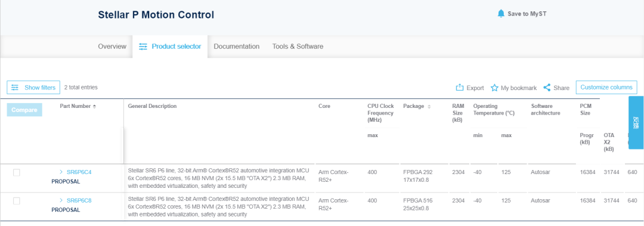Click the Compare button
This screenshot has width=644, height=226.
click(24, 110)
